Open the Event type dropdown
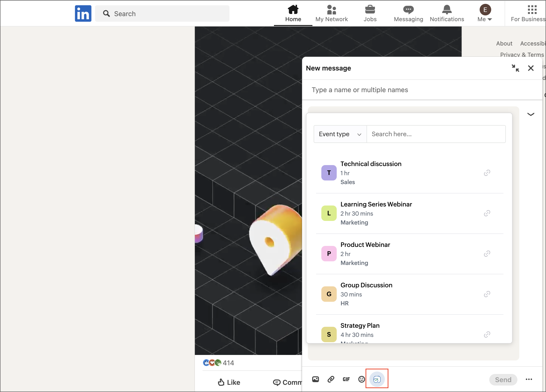 (340, 134)
